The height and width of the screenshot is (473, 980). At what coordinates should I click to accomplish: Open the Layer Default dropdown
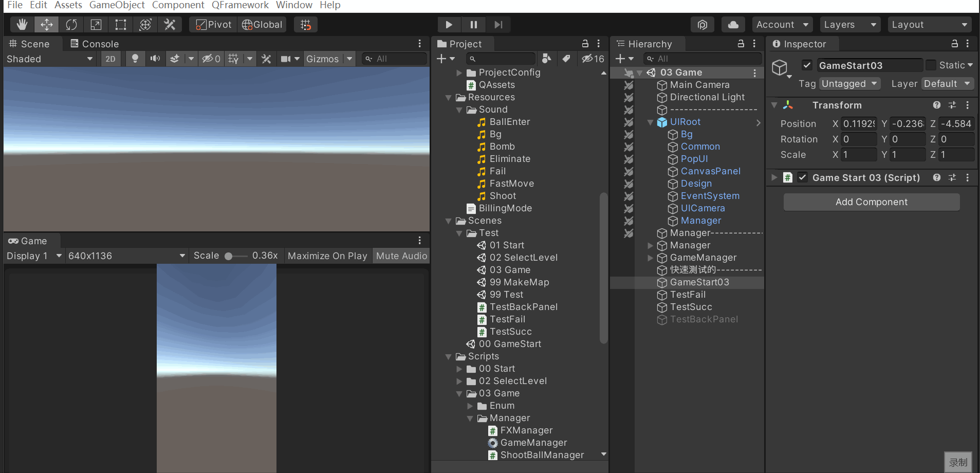[948, 83]
